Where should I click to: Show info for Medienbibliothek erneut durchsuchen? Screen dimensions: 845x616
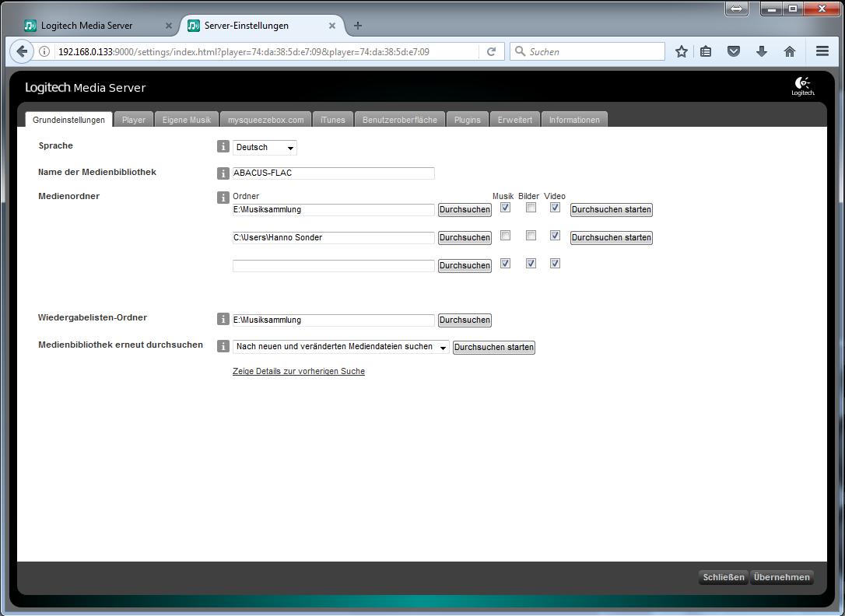point(223,345)
